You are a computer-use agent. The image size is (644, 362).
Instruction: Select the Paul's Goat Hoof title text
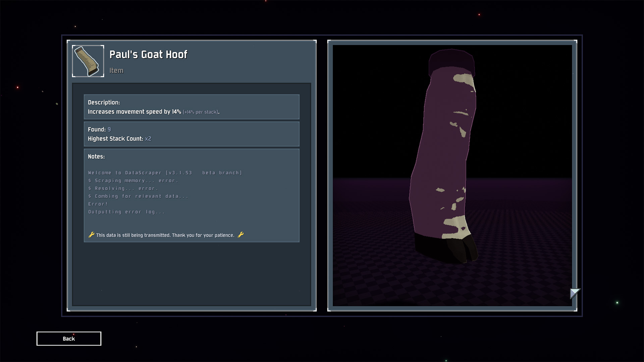148,55
